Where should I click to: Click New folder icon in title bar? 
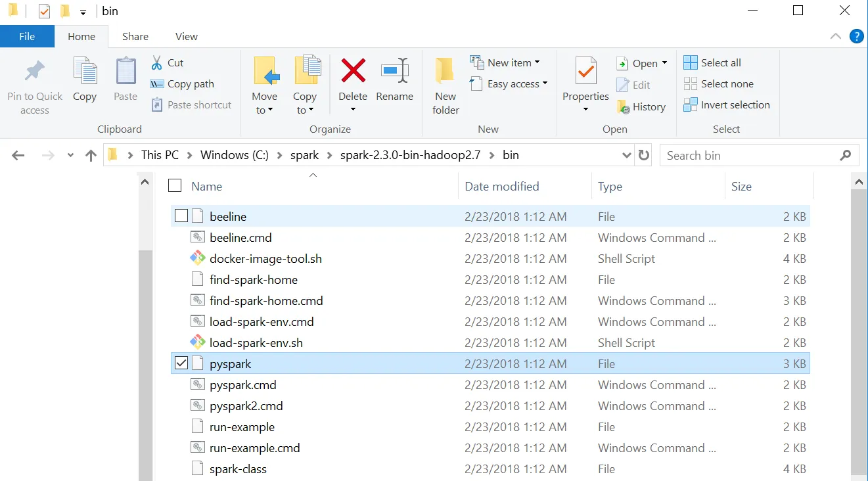(64, 11)
